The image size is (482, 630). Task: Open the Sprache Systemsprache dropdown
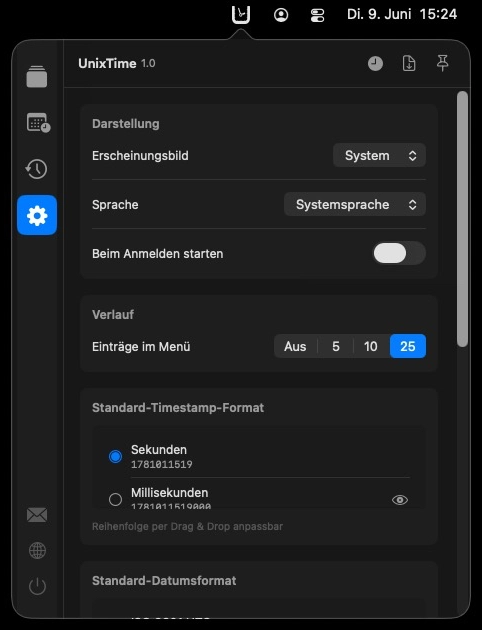click(x=355, y=205)
